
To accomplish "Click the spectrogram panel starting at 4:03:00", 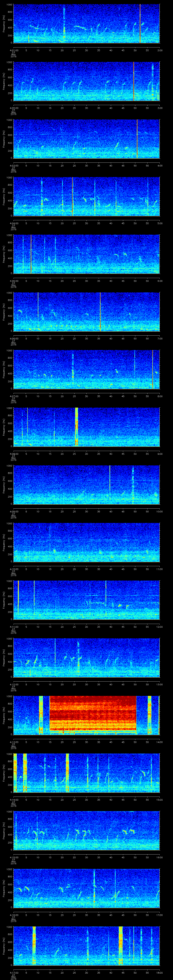I will (86, 139).
